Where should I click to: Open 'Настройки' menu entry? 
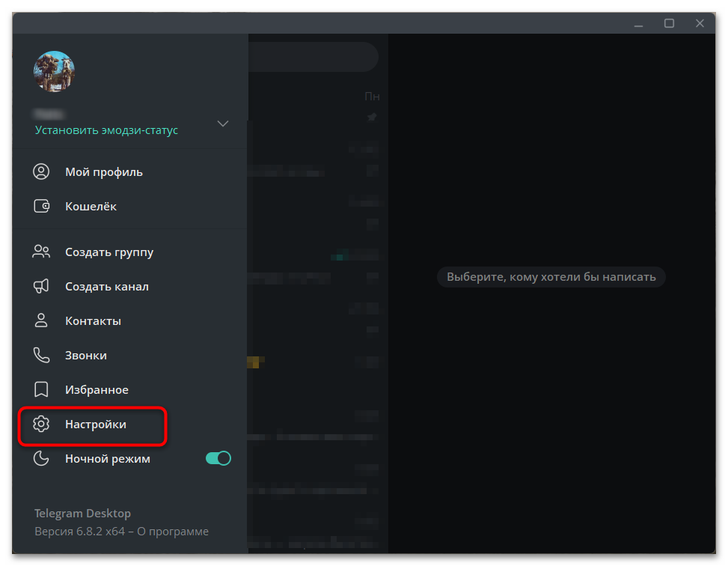tap(130, 424)
